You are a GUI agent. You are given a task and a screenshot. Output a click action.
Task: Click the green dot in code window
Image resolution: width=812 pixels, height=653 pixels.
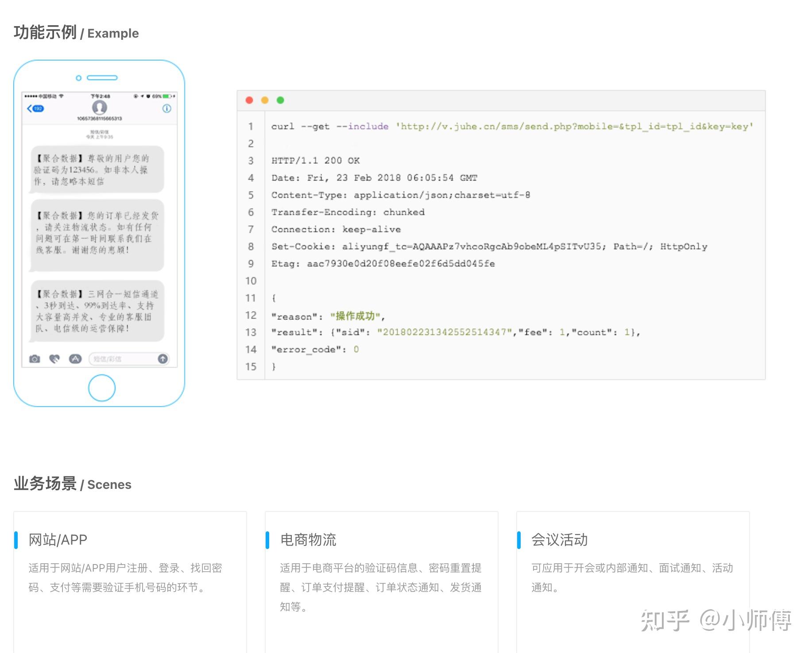coord(280,100)
